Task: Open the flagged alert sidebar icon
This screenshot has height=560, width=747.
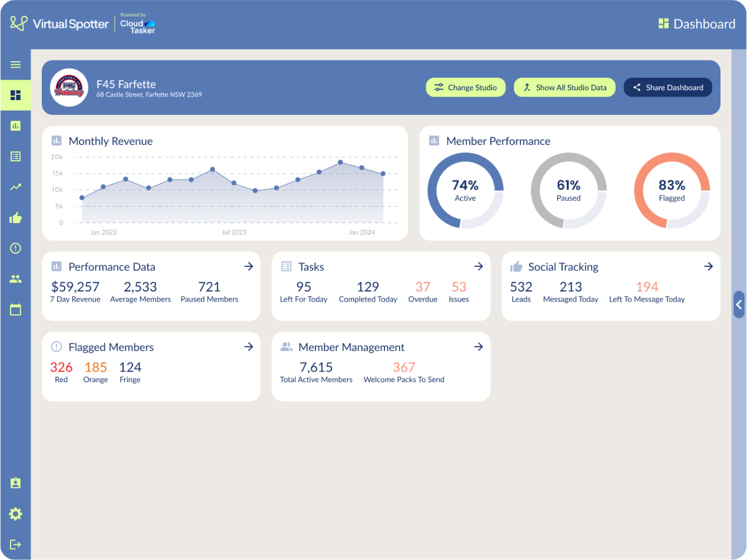Action: click(x=15, y=248)
